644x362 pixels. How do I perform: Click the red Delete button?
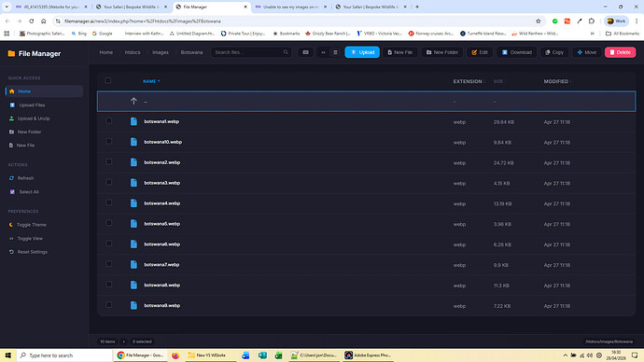(620, 52)
